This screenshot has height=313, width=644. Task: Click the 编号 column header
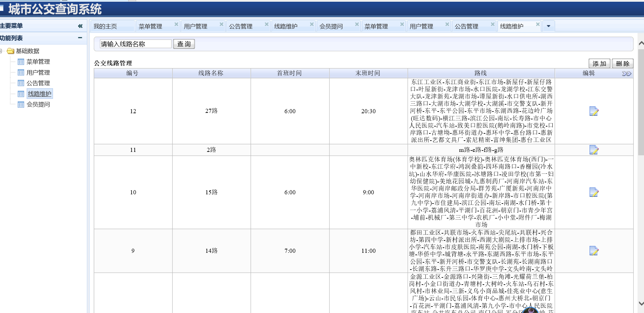tap(133, 73)
